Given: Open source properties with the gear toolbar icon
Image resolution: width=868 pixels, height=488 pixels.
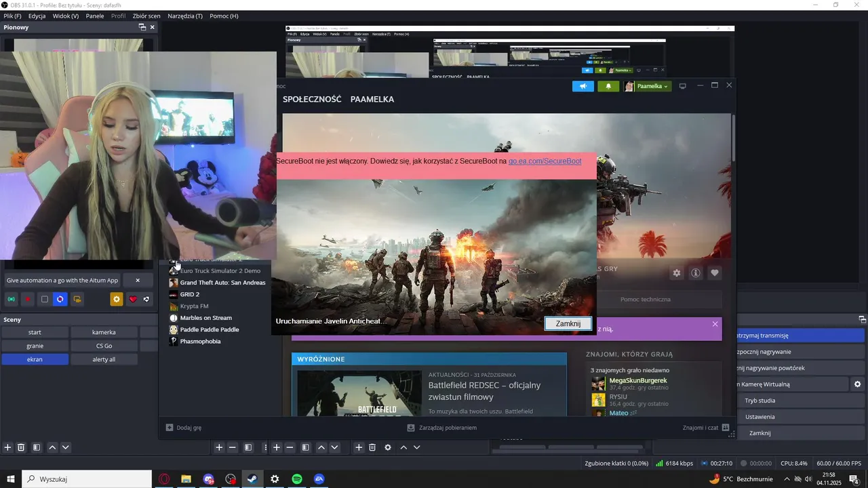Looking at the screenshot, I should (388, 447).
